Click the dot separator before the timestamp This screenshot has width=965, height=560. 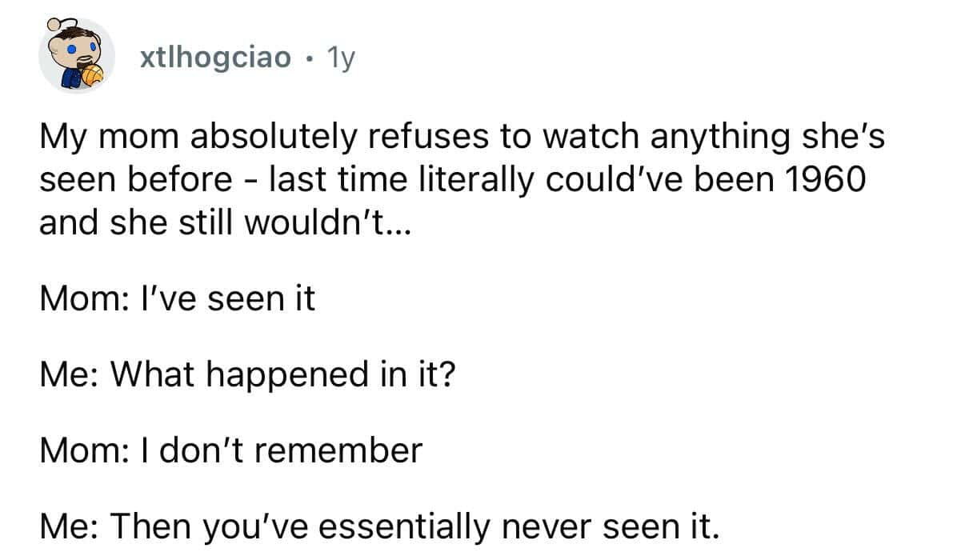[308, 58]
